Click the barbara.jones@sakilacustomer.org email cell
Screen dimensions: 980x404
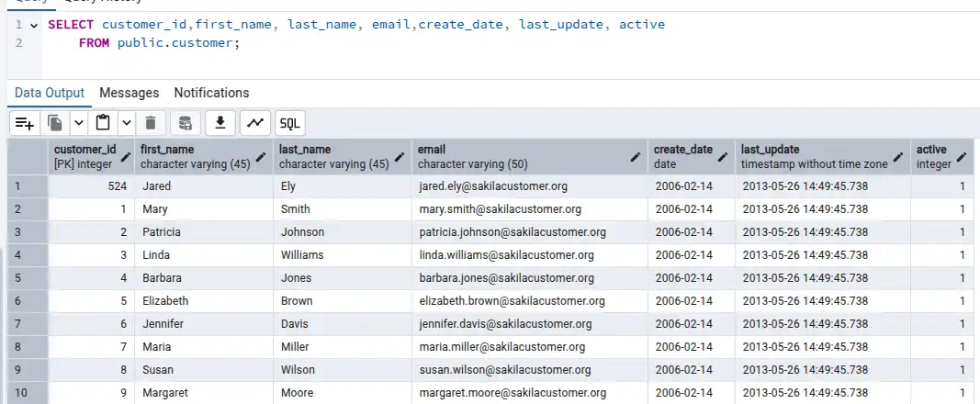[x=530, y=278]
